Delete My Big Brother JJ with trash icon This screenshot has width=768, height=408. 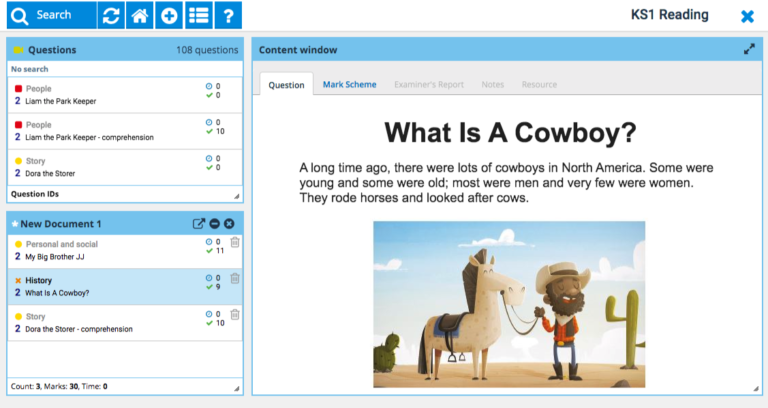point(235,243)
